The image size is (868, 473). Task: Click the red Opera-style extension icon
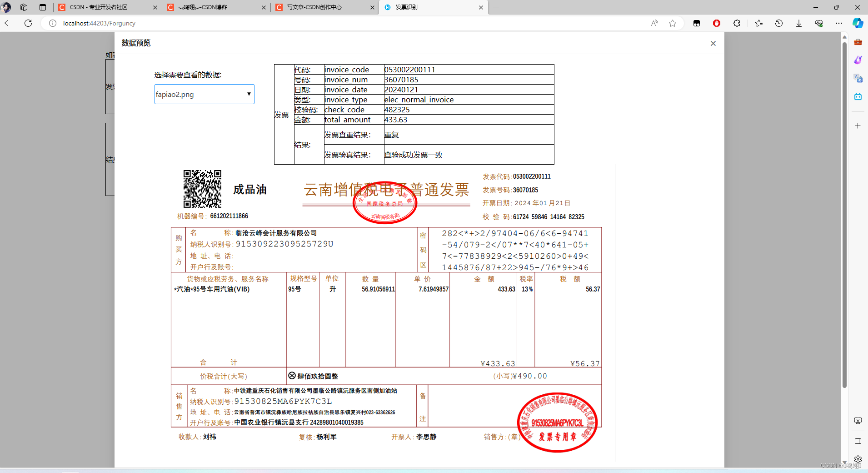[717, 23]
